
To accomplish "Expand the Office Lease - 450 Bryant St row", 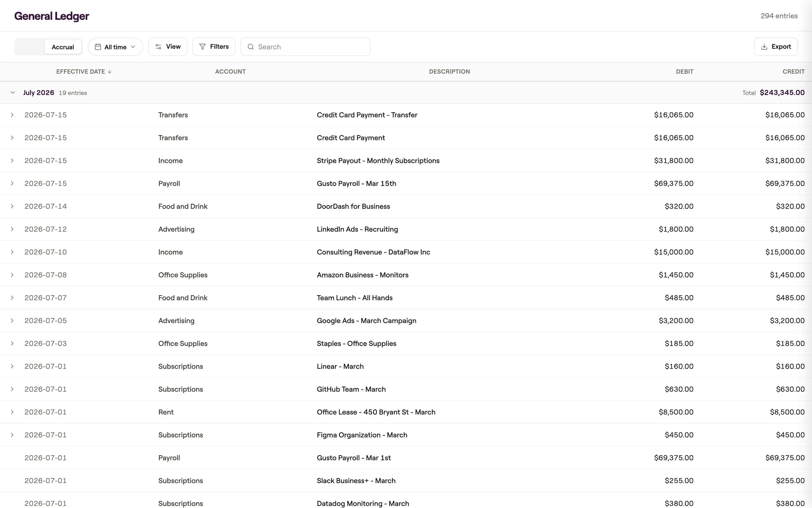I will (x=12, y=412).
